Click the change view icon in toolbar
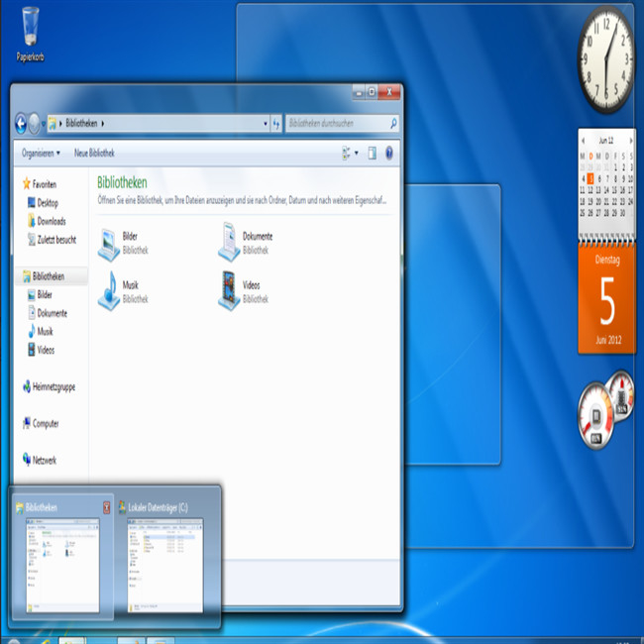The height and width of the screenshot is (644, 644). coord(346,154)
